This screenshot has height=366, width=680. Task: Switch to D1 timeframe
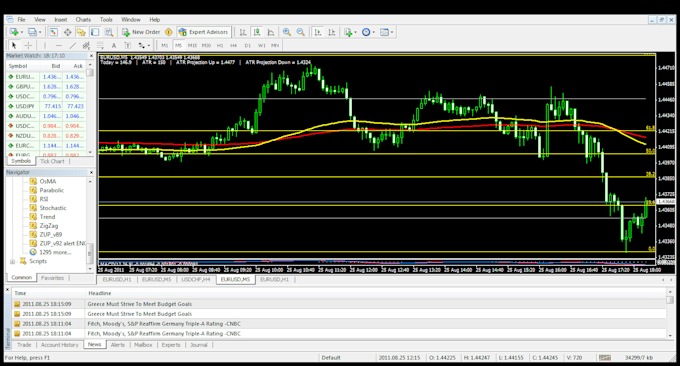click(x=248, y=45)
